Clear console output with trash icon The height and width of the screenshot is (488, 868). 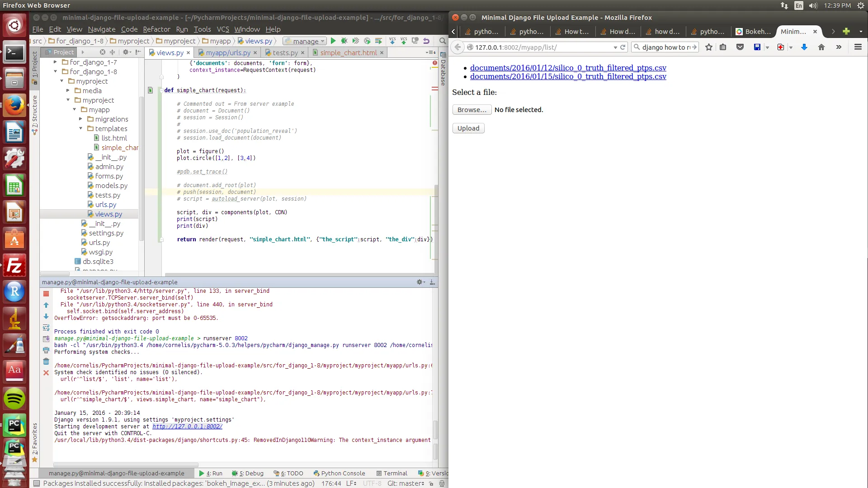point(46,361)
